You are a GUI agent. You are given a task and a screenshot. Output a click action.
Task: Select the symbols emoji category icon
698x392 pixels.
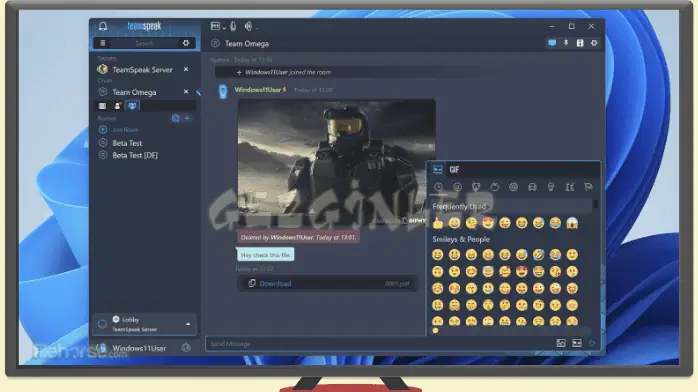pyautogui.click(x=570, y=187)
